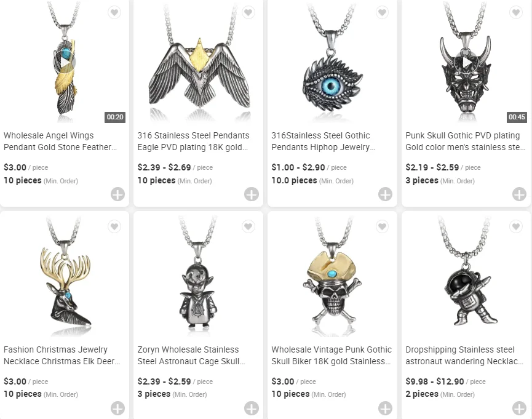Add astronaut wandering necklace with plus icon
Image resolution: width=532 pixels, height=419 pixels.
point(520,408)
